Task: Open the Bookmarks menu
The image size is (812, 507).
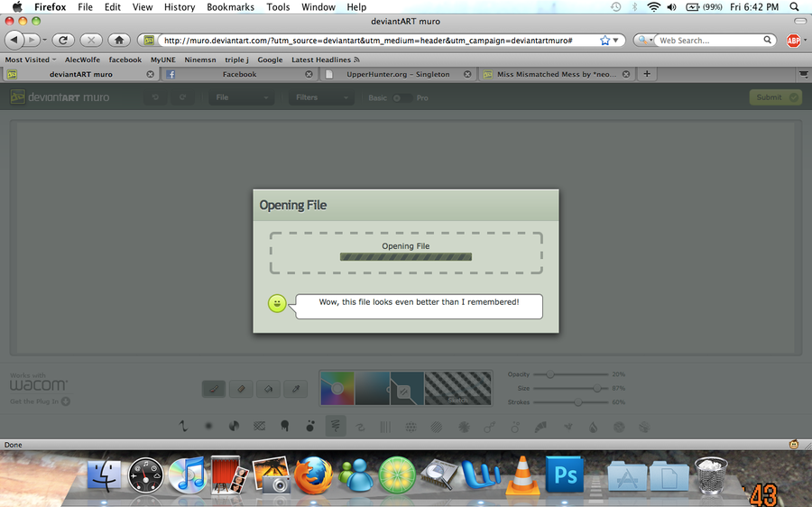Action: (230, 6)
